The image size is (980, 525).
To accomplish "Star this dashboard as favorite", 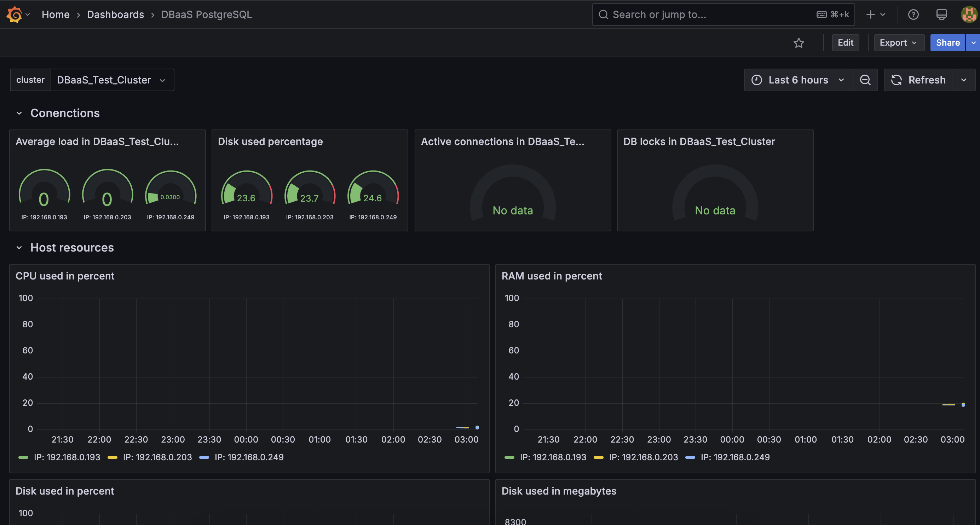I will pos(799,42).
